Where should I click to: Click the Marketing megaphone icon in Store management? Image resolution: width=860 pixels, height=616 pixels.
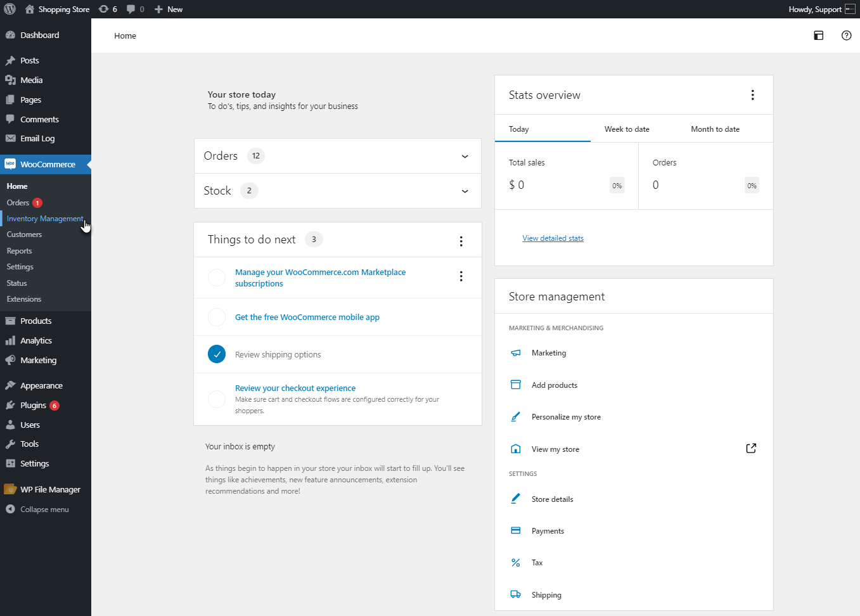coord(516,353)
